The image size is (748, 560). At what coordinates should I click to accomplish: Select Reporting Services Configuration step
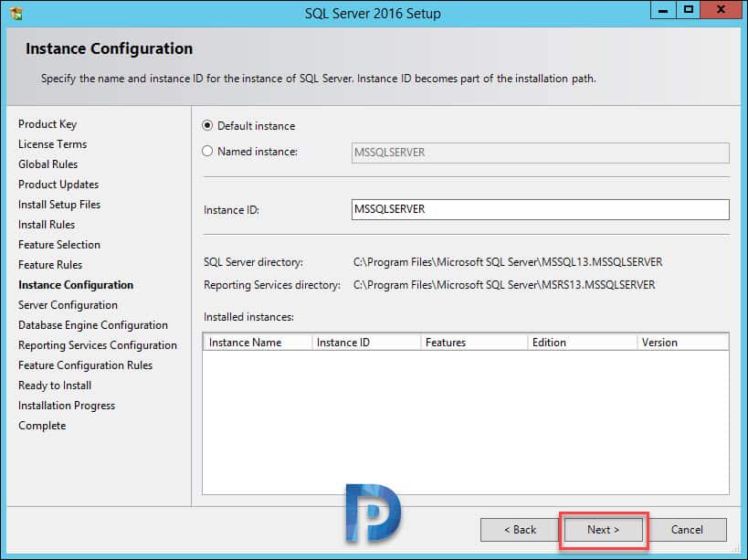pyautogui.click(x=98, y=345)
